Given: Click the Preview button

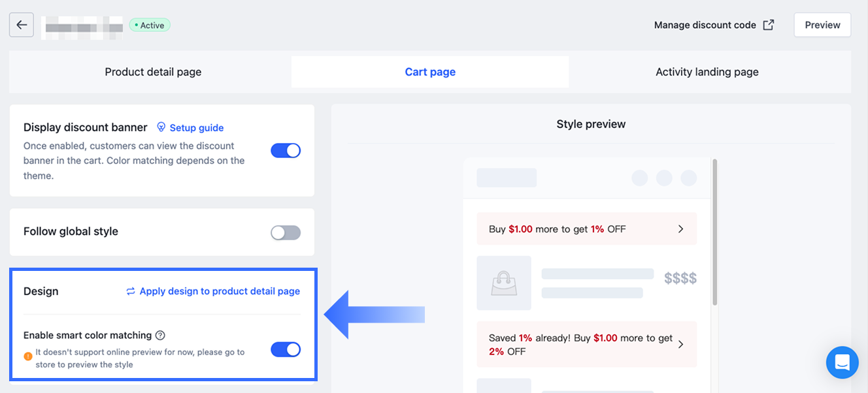Looking at the screenshot, I should point(822,25).
